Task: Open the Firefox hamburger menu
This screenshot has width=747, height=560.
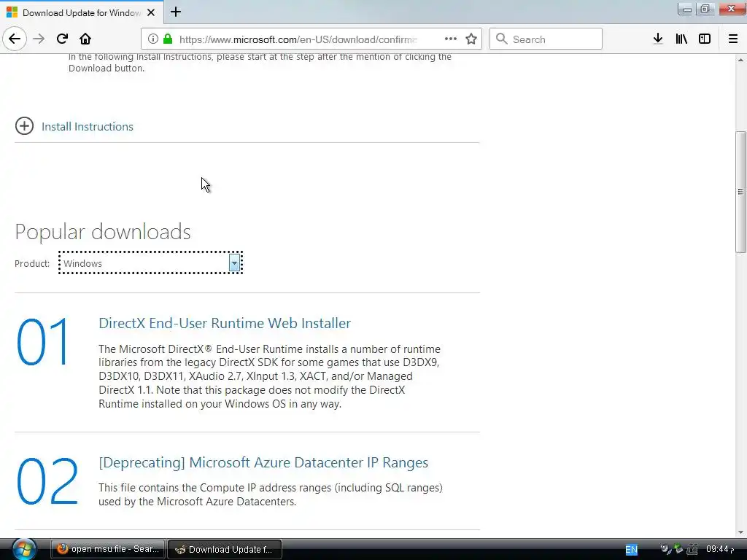Action: tap(733, 39)
